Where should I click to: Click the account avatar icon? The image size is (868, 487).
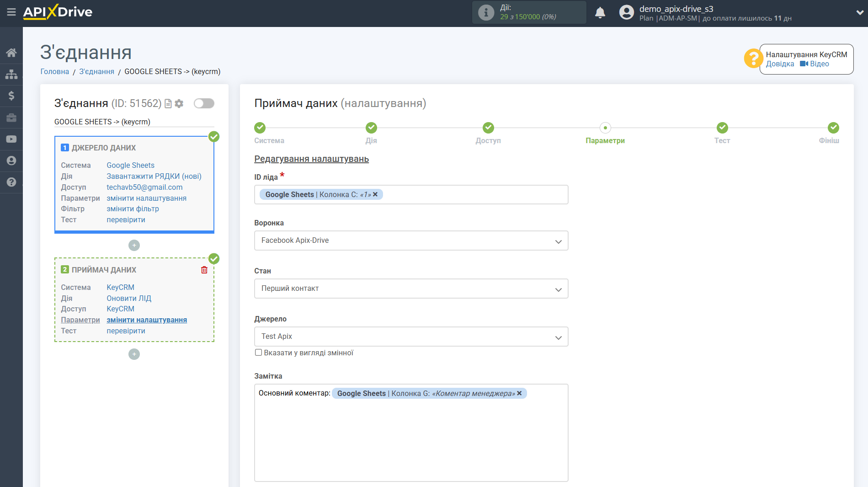click(x=627, y=12)
